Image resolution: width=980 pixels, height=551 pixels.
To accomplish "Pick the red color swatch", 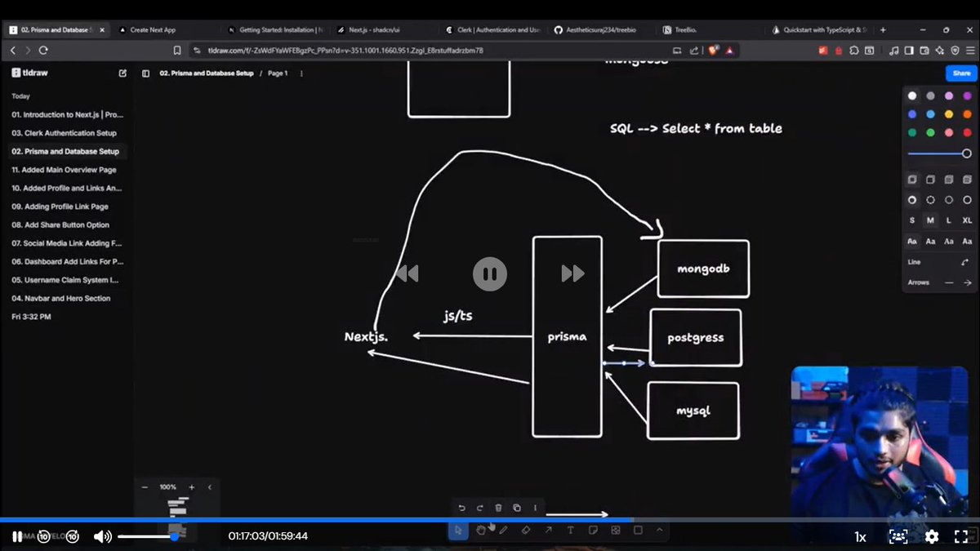I will point(967,133).
